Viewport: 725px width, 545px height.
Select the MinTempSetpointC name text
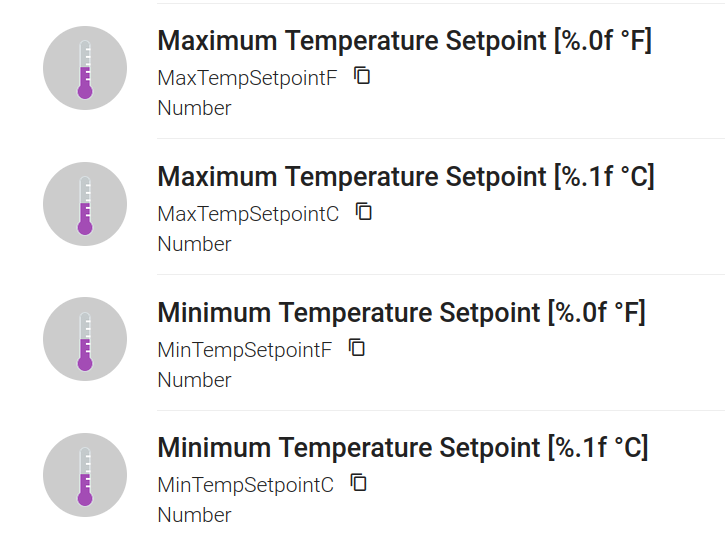245,485
